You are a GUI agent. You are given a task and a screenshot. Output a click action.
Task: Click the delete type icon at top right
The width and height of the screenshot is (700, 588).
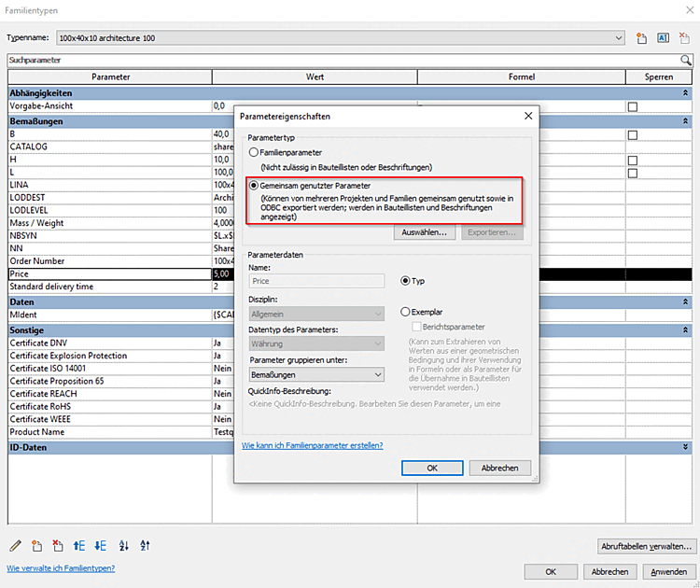pyautogui.click(x=684, y=38)
